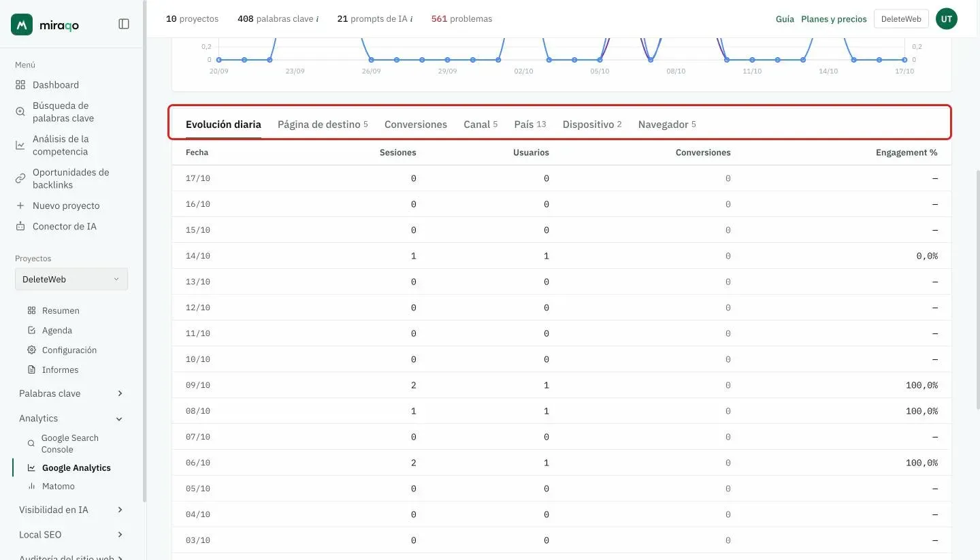Image resolution: width=980 pixels, height=560 pixels.
Task: Expand the Local SEO section
Action: (71, 534)
